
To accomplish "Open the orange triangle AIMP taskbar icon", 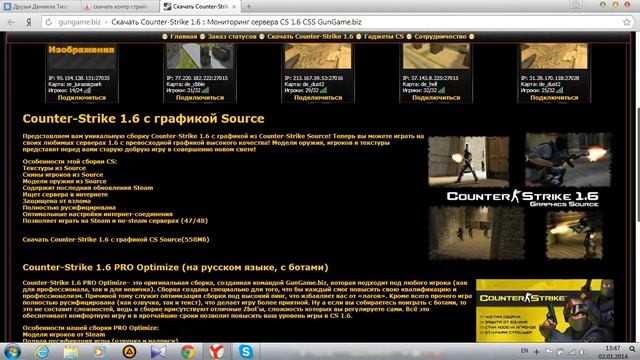I will 129,351.
